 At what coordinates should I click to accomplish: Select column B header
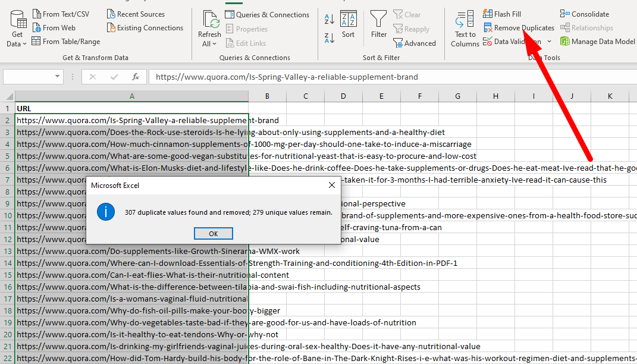coord(267,96)
